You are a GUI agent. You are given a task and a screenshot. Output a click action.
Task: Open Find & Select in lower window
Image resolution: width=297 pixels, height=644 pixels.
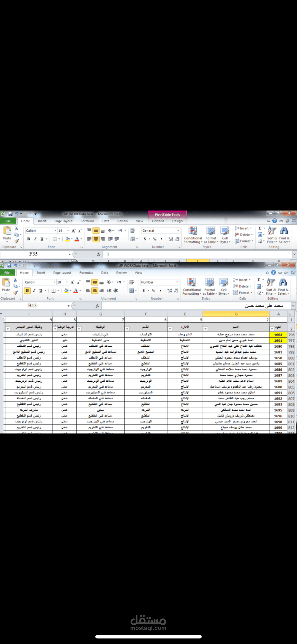283,287
